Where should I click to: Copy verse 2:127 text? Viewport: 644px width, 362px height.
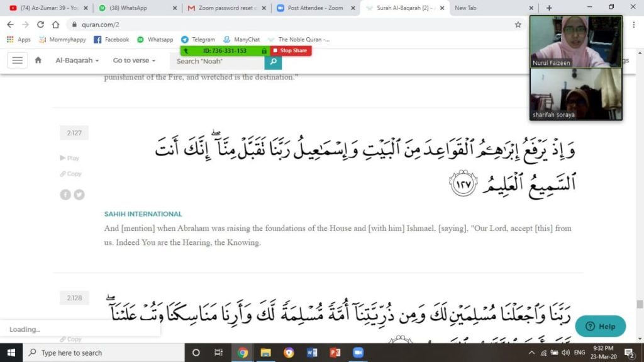71,174
